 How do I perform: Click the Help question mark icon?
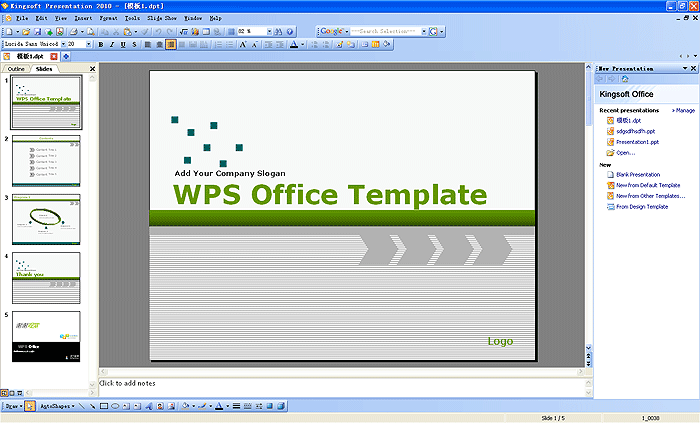pos(290,32)
